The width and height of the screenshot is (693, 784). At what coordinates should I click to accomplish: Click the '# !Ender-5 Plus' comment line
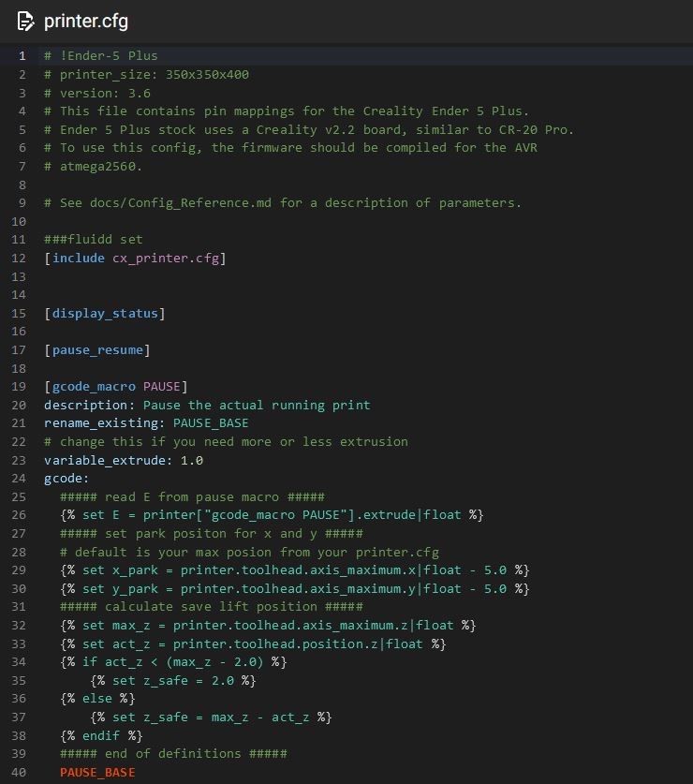pos(100,56)
